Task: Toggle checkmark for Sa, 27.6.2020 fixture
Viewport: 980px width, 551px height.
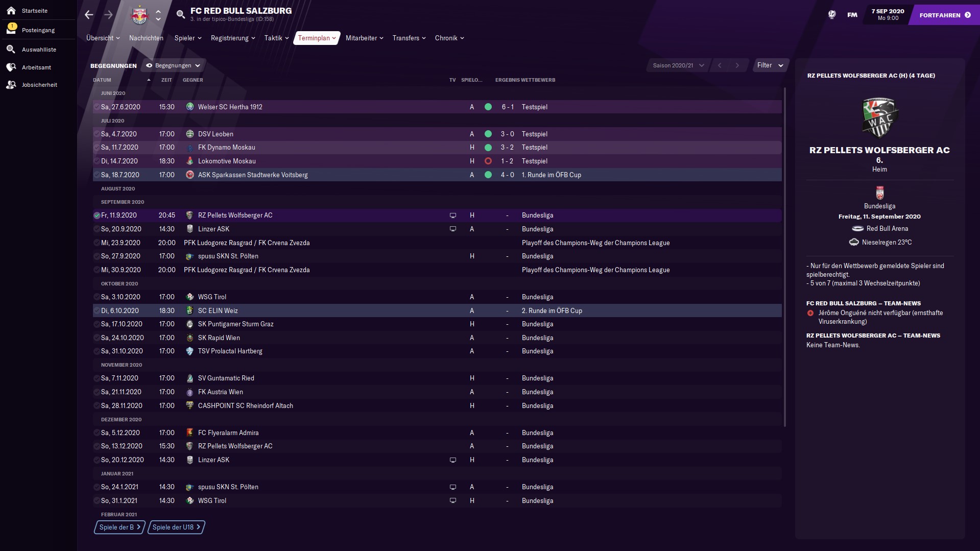Action: [97, 107]
